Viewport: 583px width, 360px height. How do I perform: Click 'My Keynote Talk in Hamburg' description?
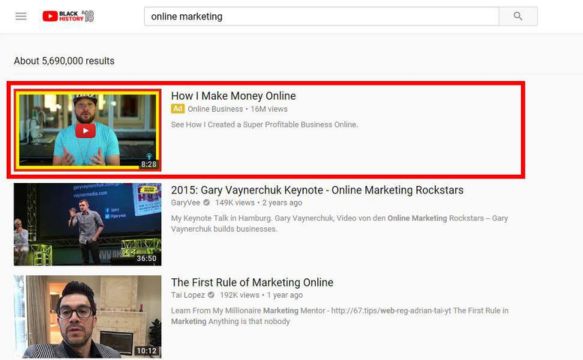point(339,224)
